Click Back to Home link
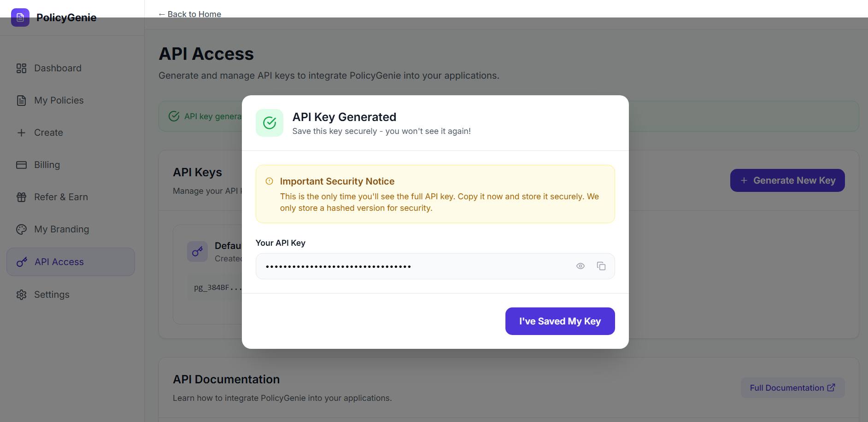 pos(190,14)
